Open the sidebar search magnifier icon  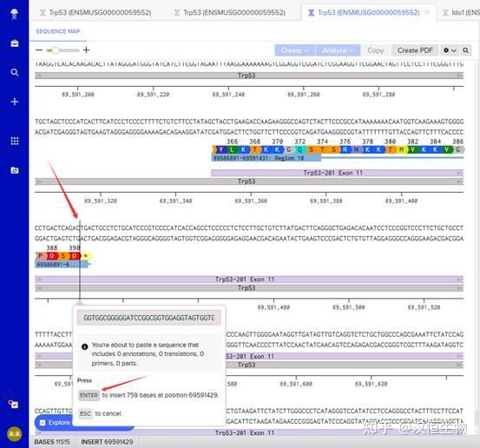tap(15, 72)
